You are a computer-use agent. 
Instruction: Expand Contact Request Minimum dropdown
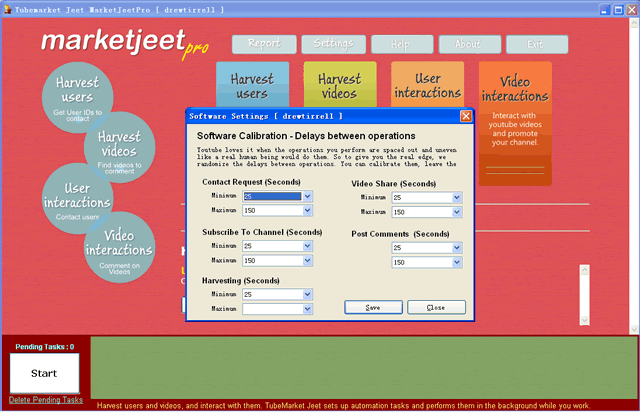[x=307, y=196]
